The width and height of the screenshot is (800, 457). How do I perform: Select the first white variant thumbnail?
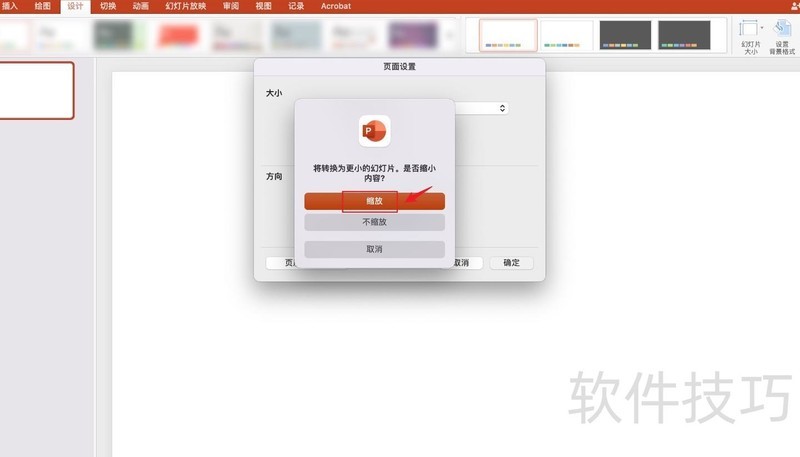pos(508,35)
